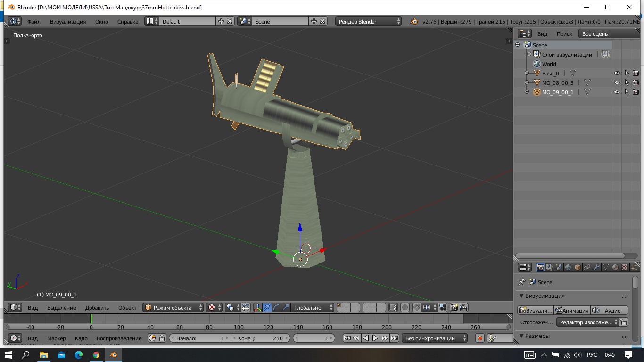Open the Добавить menu in the viewport header
This screenshot has height=362, width=644.
(97, 308)
